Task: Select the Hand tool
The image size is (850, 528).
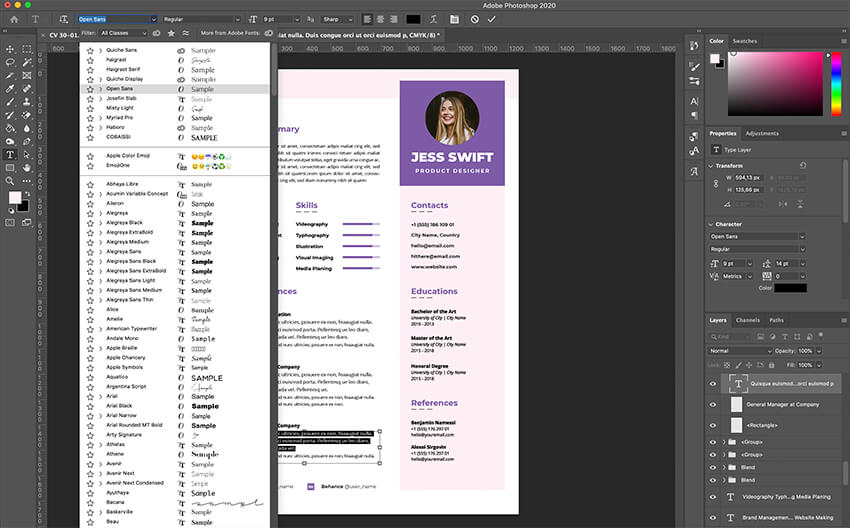Action: coord(27,168)
